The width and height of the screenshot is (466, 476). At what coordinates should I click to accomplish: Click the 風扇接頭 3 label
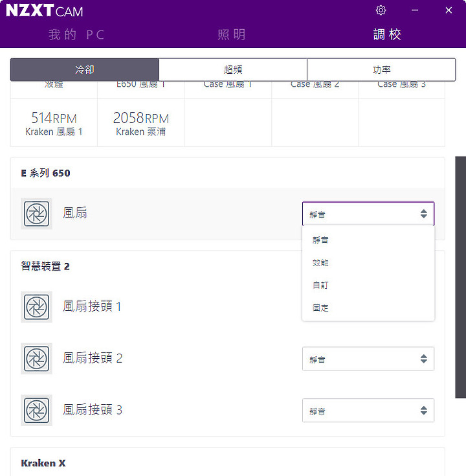(x=93, y=410)
